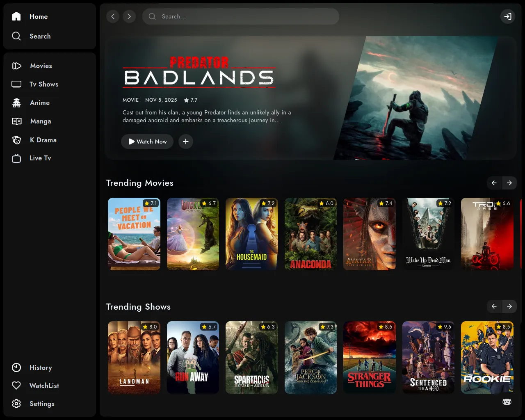Add Predator Badlands with the plus button
Screen dimensions: 525x420
(x=186, y=142)
